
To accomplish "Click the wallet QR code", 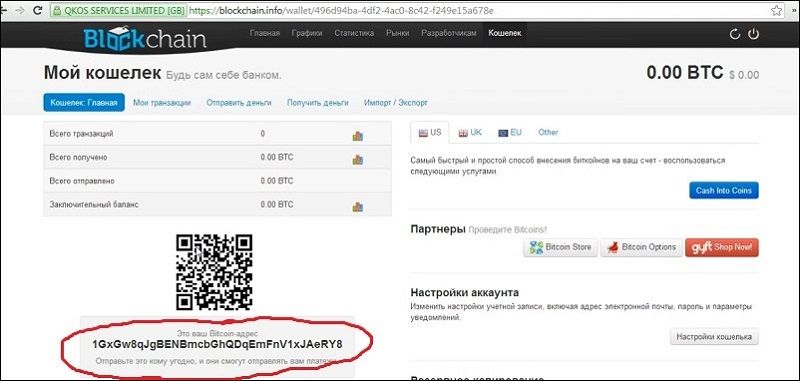I will click(214, 272).
